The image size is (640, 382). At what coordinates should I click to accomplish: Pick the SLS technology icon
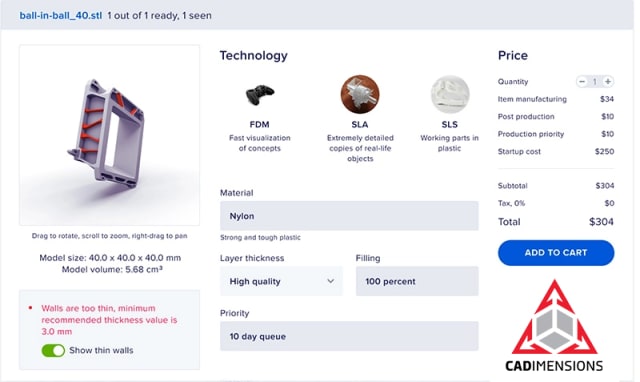pos(450,94)
